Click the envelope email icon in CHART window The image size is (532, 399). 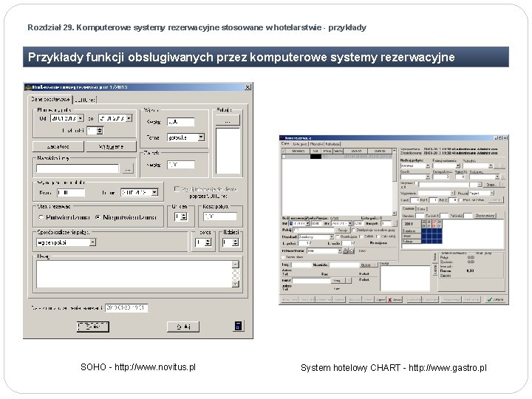(x=352, y=250)
